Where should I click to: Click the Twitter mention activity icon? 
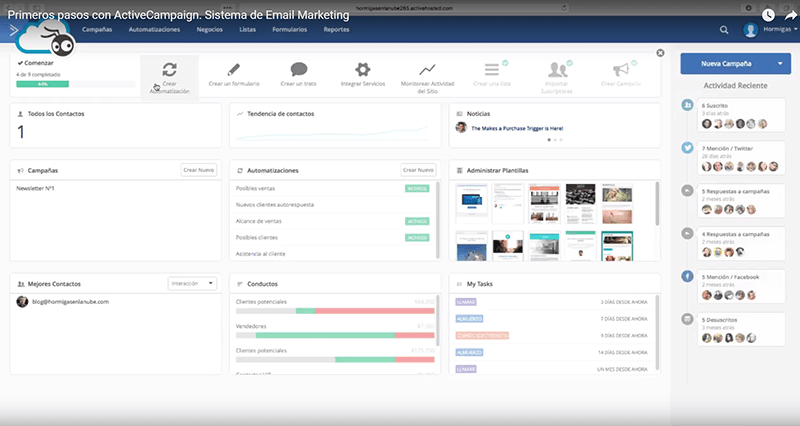(687, 148)
